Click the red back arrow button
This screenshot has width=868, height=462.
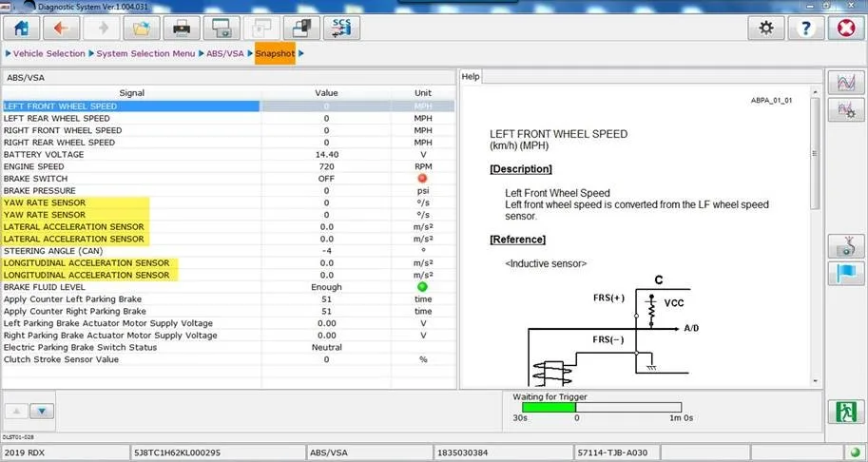[x=62, y=28]
